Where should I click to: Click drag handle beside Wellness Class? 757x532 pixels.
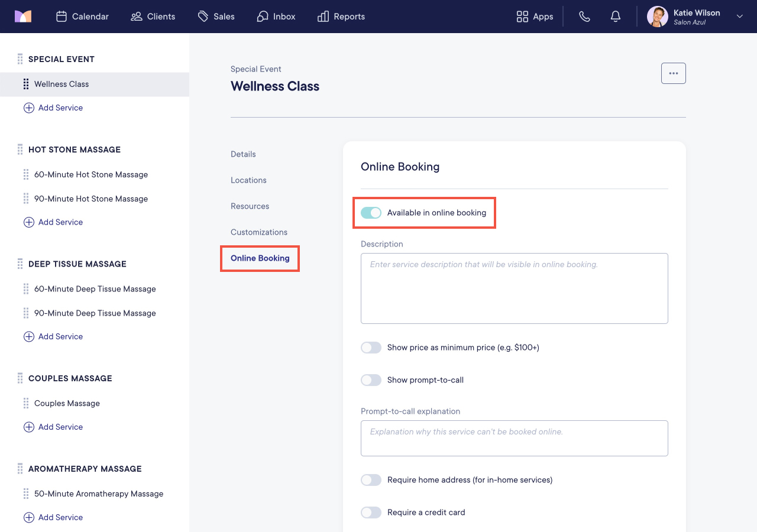click(x=26, y=84)
